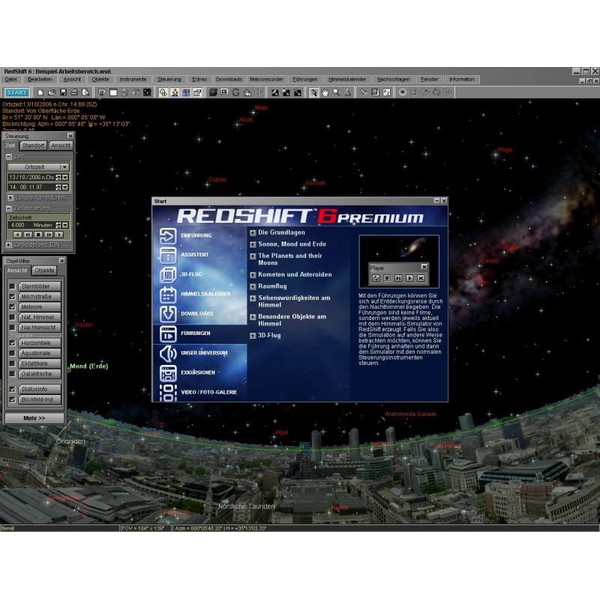This screenshot has width=600, height=600.
Task: Open the Assistent icon in Start window
Action: [x=168, y=255]
